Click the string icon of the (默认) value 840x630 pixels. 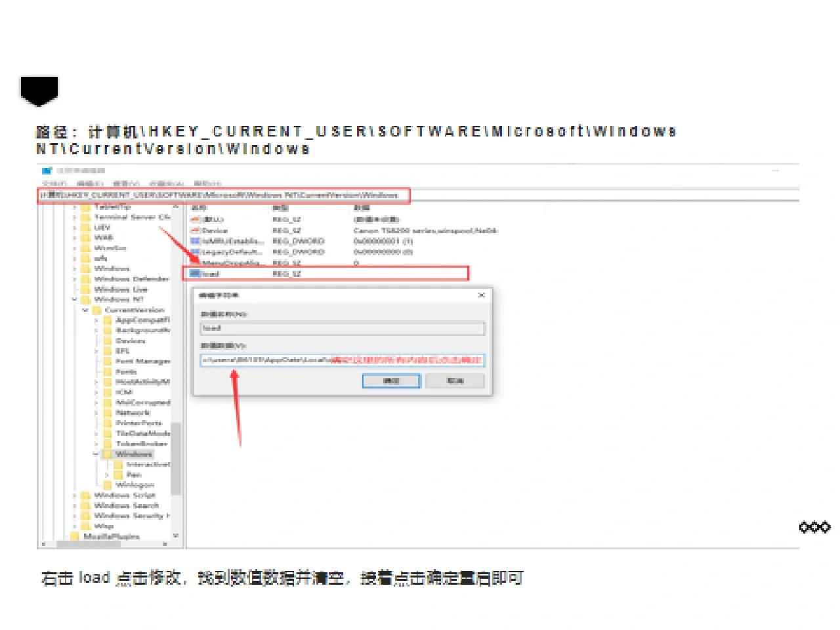(195, 219)
